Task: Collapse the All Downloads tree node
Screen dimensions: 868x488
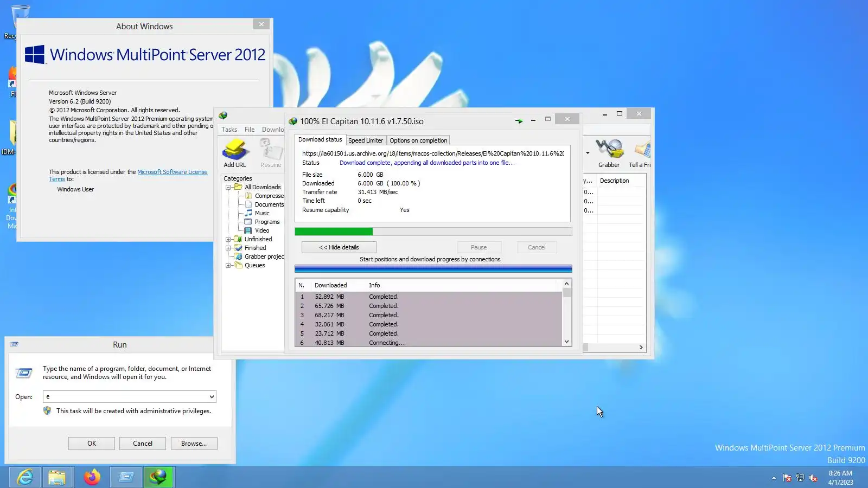Action: 228,187
